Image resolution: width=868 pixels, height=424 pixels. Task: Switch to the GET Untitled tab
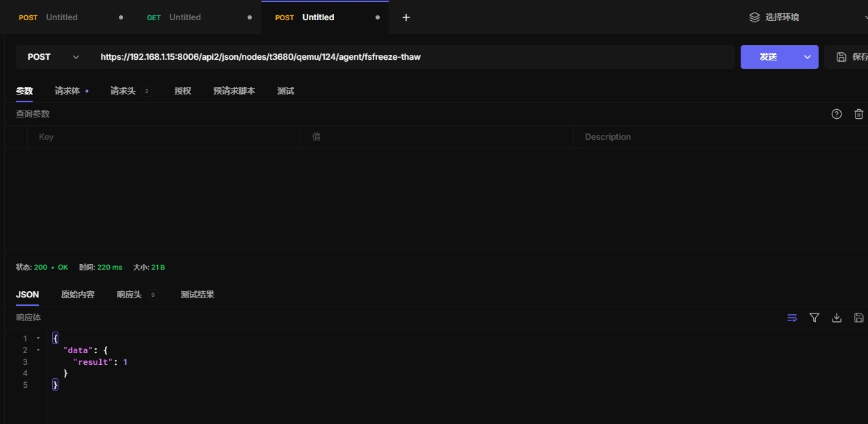point(184,17)
